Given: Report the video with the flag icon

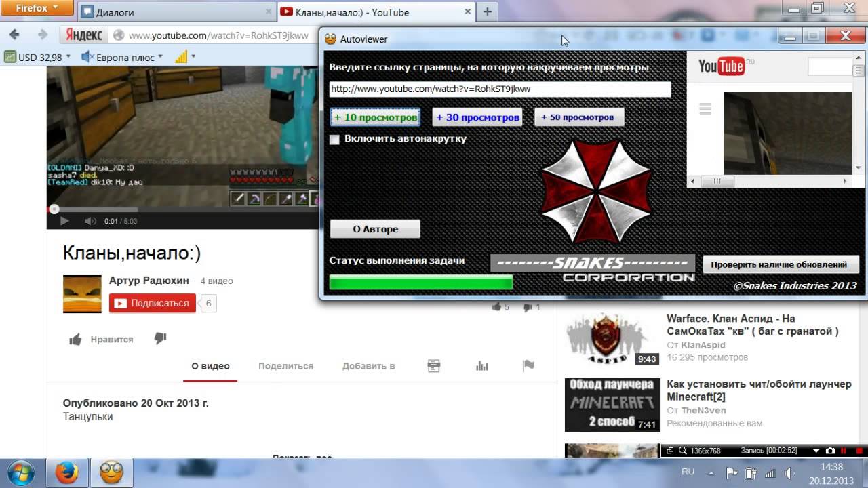Looking at the screenshot, I should [528, 366].
